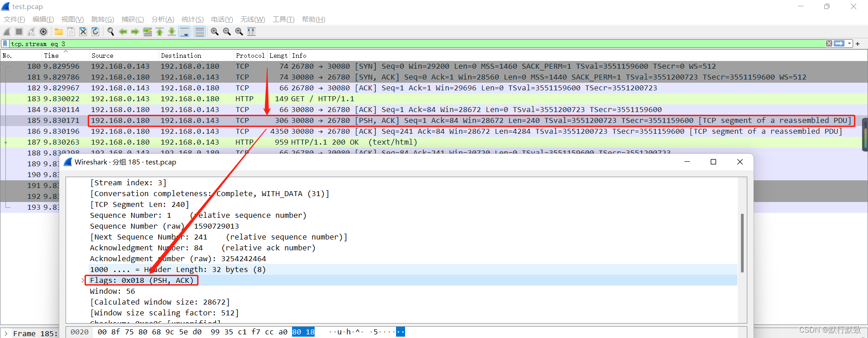The image size is (868, 338).
Task: Jump to first packet icon
Action: coord(160,32)
